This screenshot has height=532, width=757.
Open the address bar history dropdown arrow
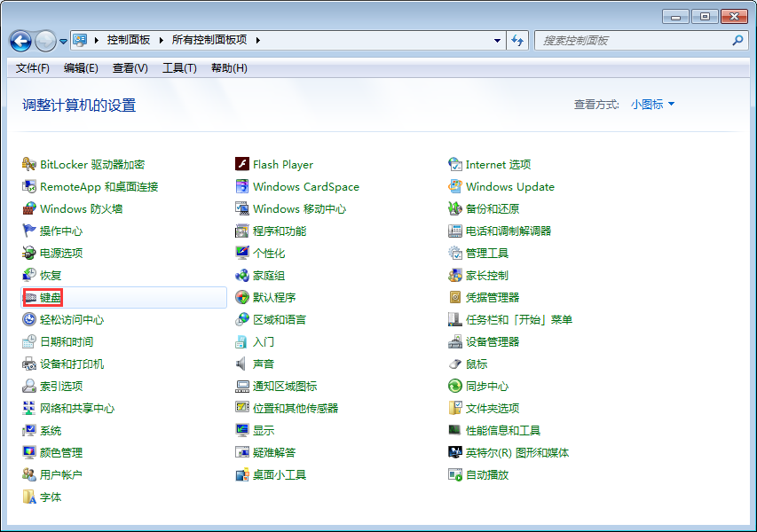[x=497, y=40]
